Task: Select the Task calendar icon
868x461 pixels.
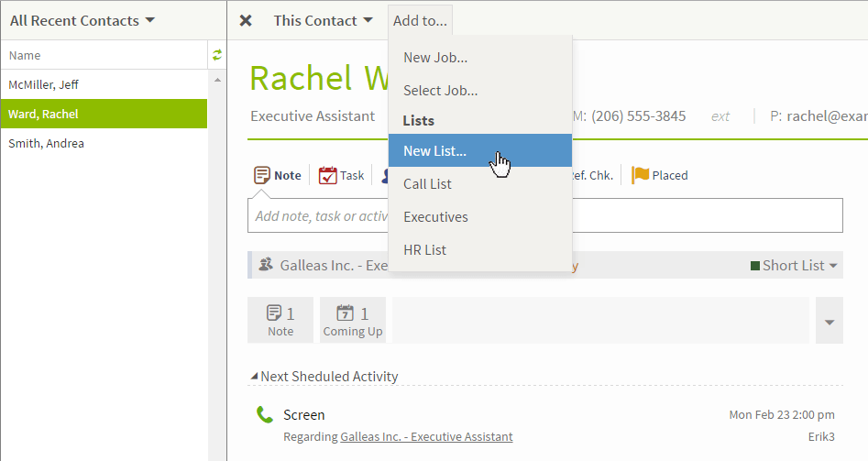Action: click(x=328, y=175)
